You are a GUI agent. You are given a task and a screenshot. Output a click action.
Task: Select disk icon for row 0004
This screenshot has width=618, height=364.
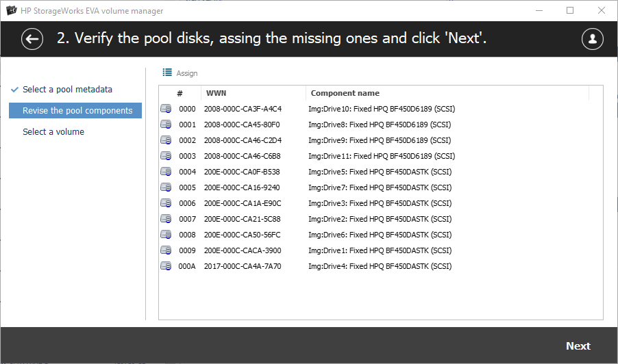pyautogui.click(x=166, y=172)
